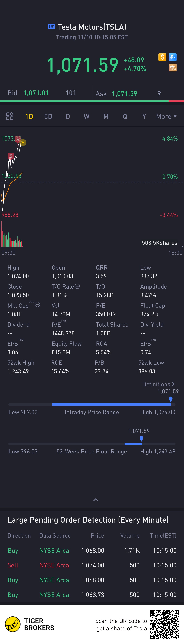The height and width of the screenshot is (644, 184).
Task: Switch to the M monthly chart tab
Action: 106,117
